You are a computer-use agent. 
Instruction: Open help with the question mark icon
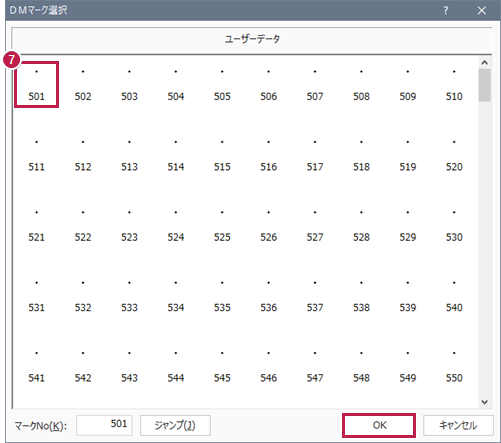click(446, 11)
